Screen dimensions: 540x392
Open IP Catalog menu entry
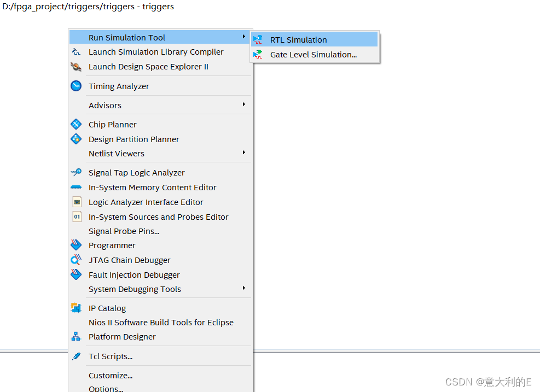point(160,308)
